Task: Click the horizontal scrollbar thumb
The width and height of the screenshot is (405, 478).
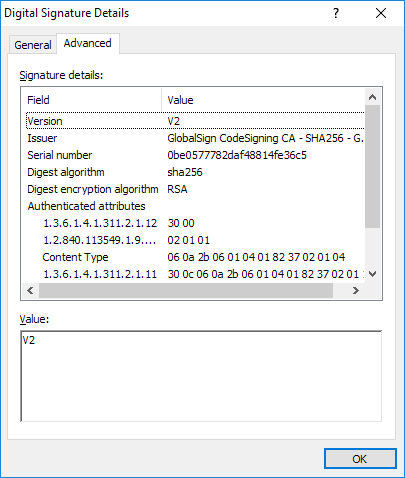Action: coord(186,291)
